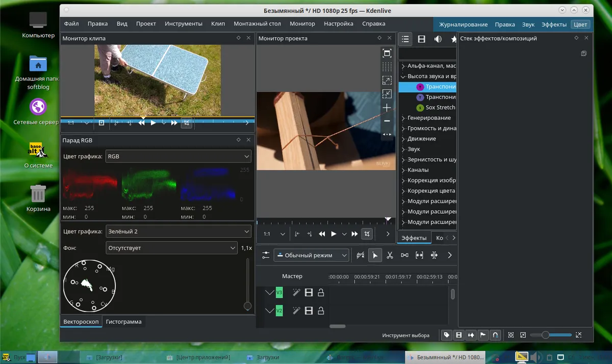Open effects wand on track V2
Viewport: 612px width, 364px height.
tap(296, 310)
